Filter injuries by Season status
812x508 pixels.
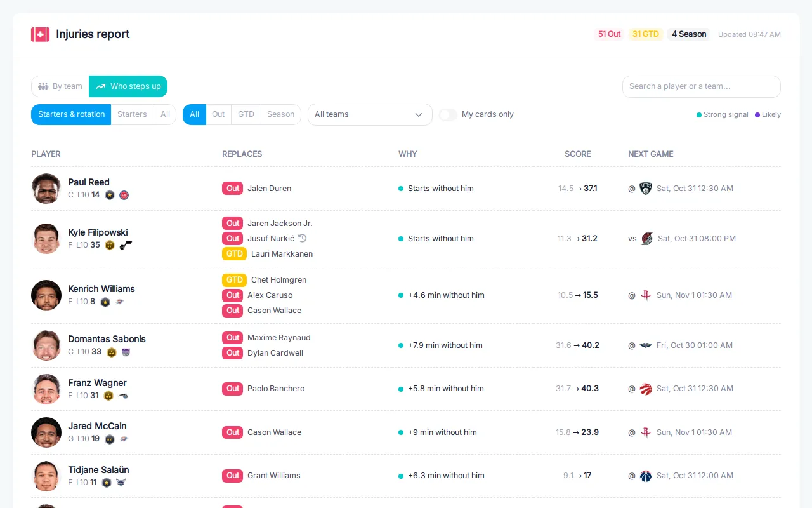pos(281,114)
